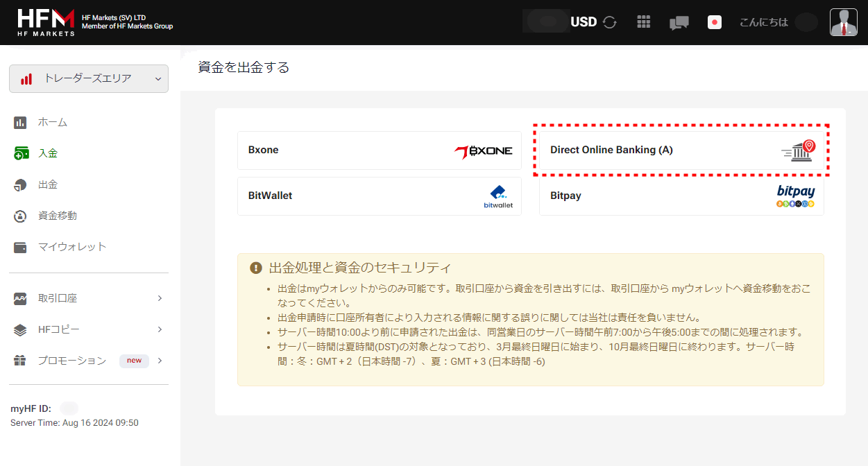Viewport: 868px width, 466px height.
Task: Click the new badge beside プロモーション
Action: [x=134, y=361]
